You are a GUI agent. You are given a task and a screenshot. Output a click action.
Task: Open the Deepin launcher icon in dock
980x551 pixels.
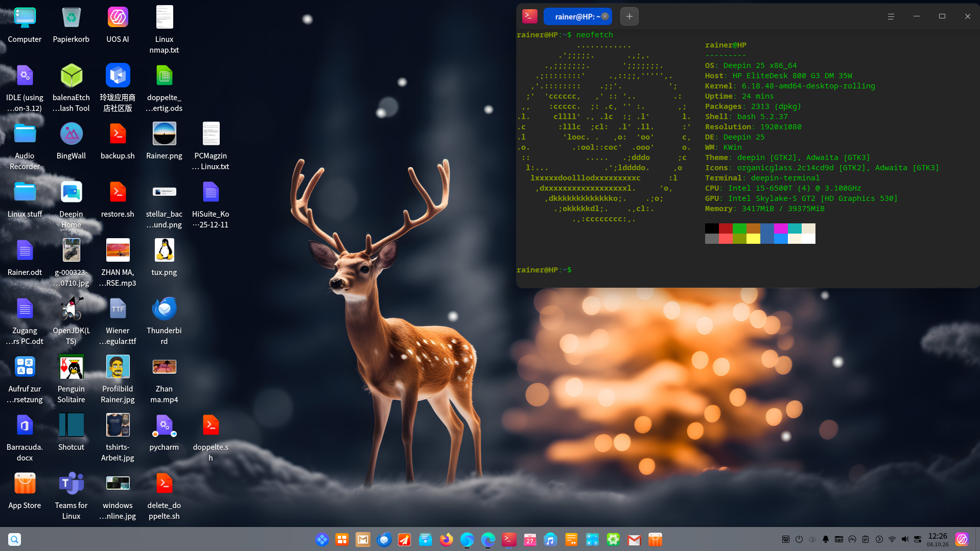322,539
